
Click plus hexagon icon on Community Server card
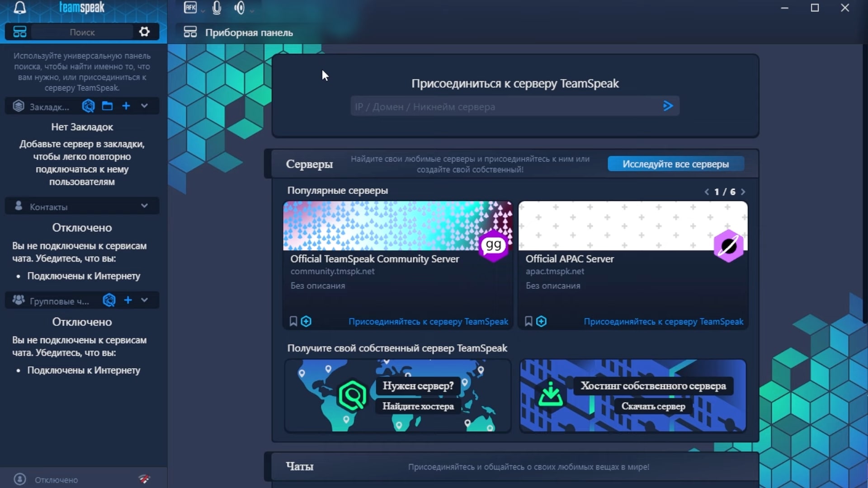(306, 321)
